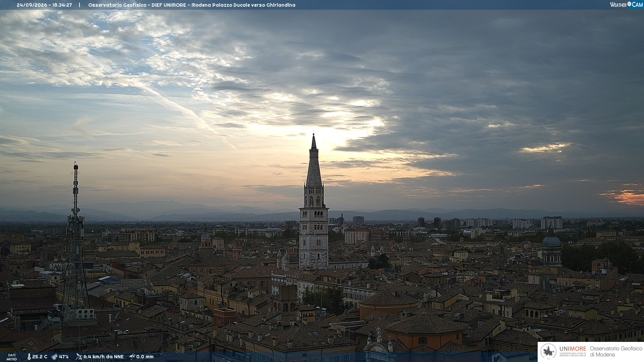
Task: Click the Osservatorio Geofisico di Modena text
Action: point(616,352)
